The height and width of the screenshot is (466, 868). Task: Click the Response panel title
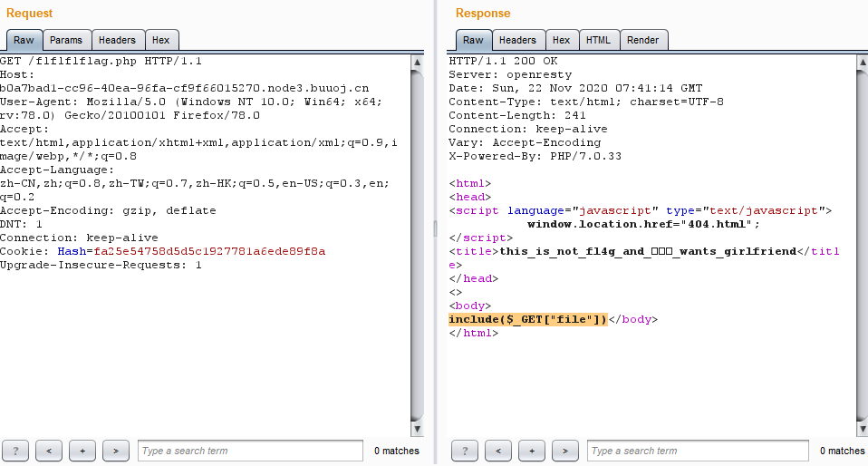pyautogui.click(x=483, y=14)
